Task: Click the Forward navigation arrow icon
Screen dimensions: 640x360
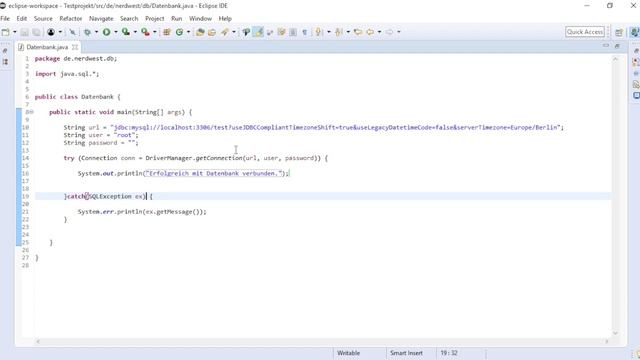Action: click(389, 32)
